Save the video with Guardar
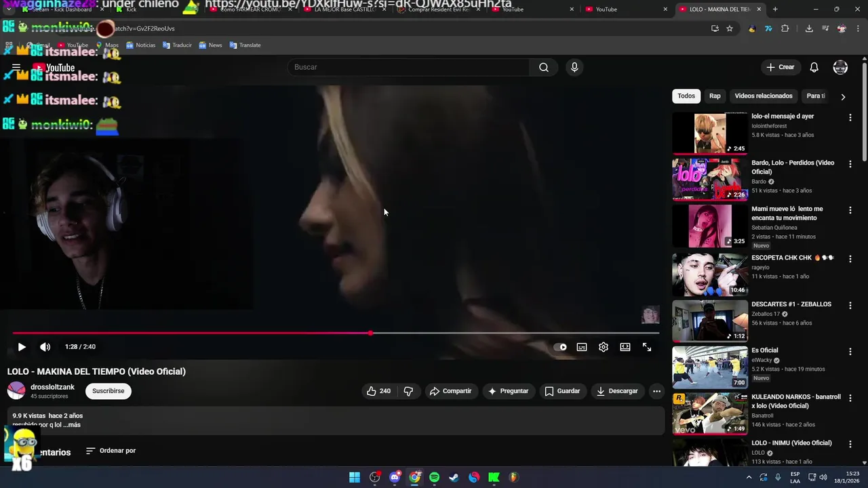Viewport: 868px width, 488px height. tap(562, 391)
